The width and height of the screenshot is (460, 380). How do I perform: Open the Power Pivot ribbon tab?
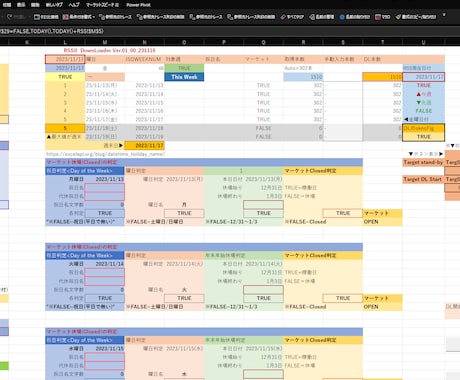point(138,5)
